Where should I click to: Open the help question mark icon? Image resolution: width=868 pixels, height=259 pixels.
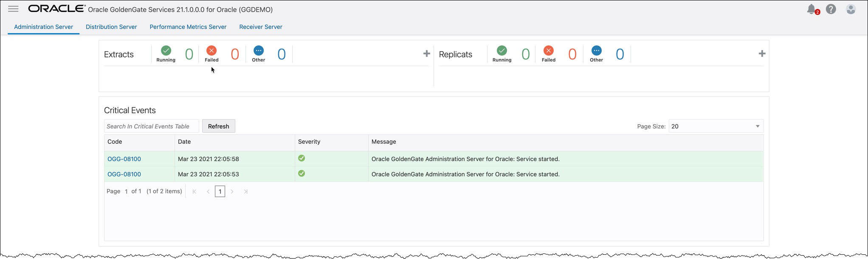(831, 9)
